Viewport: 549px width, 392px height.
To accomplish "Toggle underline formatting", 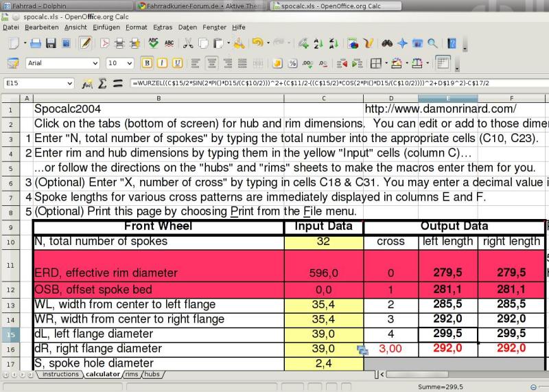I will point(177,63).
